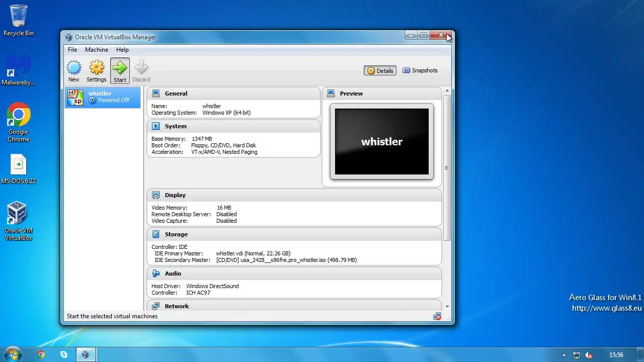This screenshot has width=644, height=362.
Task: Click 'VT-x/AMD-V, Nested Paging' text
Action: (x=224, y=152)
